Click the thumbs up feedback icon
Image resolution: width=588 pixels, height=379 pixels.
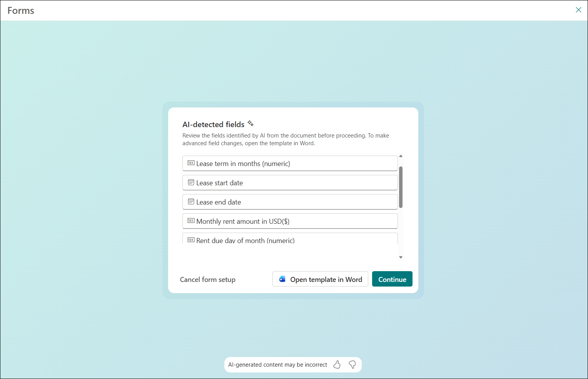coord(337,364)
